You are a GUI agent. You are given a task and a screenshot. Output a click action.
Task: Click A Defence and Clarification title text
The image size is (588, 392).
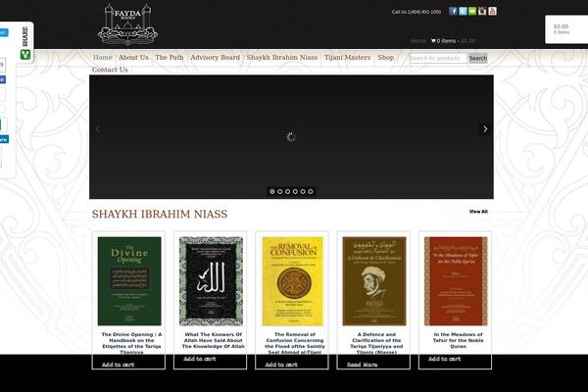pos(376,343)
